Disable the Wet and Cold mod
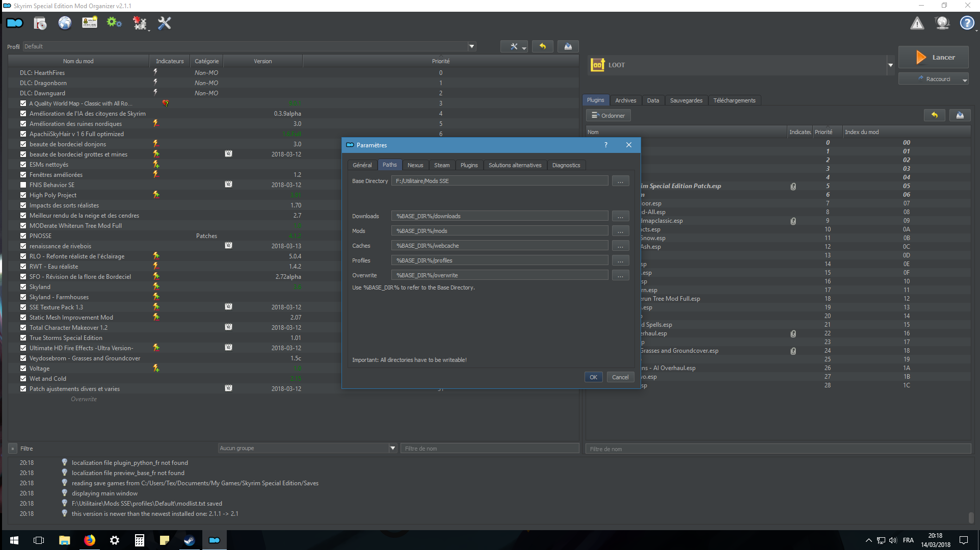Screen dimensions: 980x550 (23, 378)
